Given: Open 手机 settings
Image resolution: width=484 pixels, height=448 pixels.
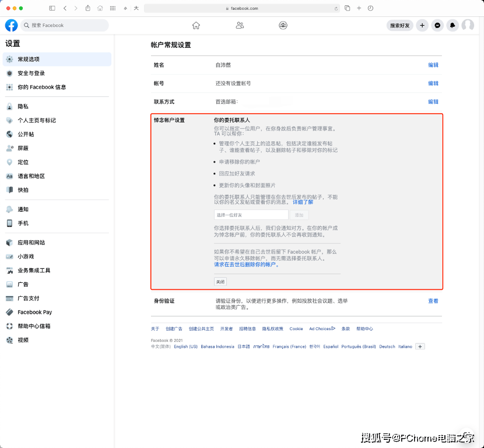Looking at the screenshot, I should (x=57, y=223).
